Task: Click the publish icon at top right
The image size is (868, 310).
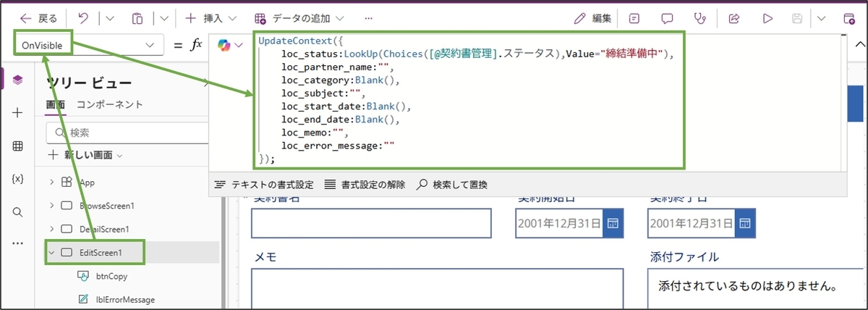Action: (x=849, y=18)
